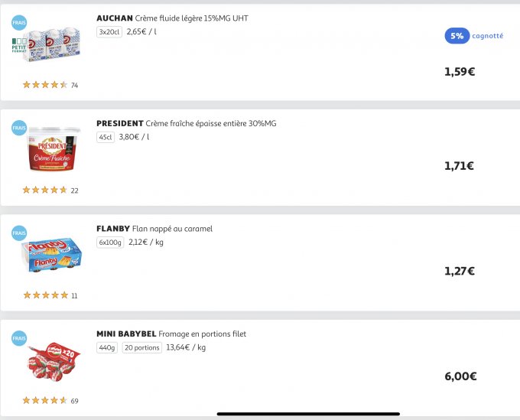
Task: Tap the FRAIS badge on Mini Babybel
Action: click(x=19, y=338)
